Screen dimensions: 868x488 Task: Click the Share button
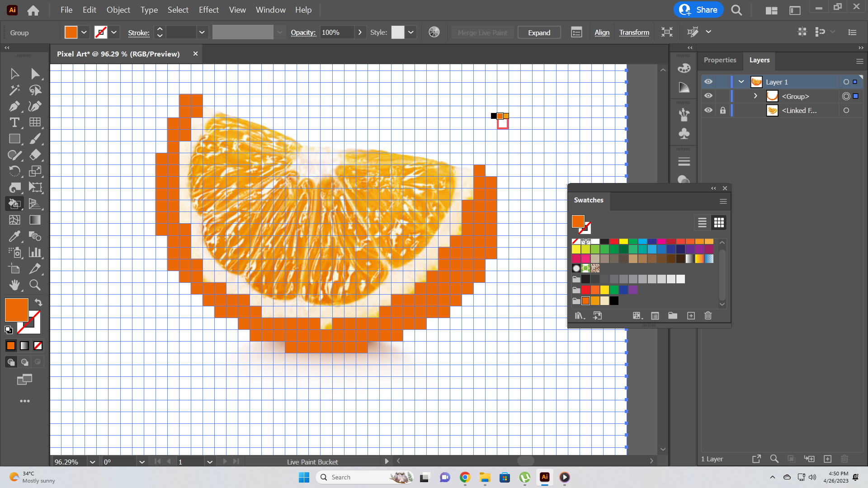click(x=698, y=10)
